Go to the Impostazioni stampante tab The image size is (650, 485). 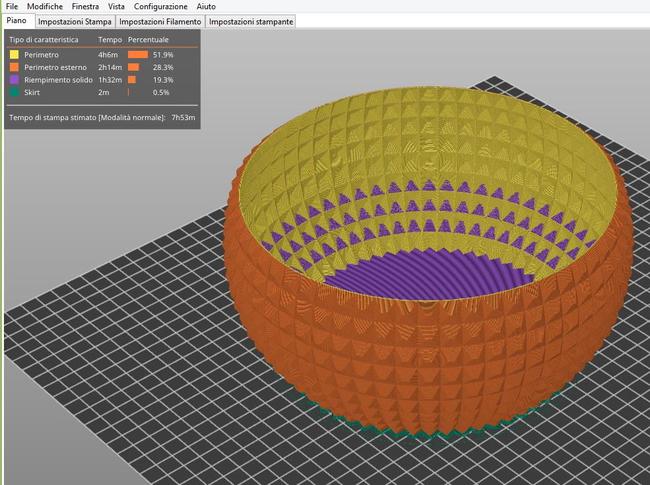click(x=251, y=20)
